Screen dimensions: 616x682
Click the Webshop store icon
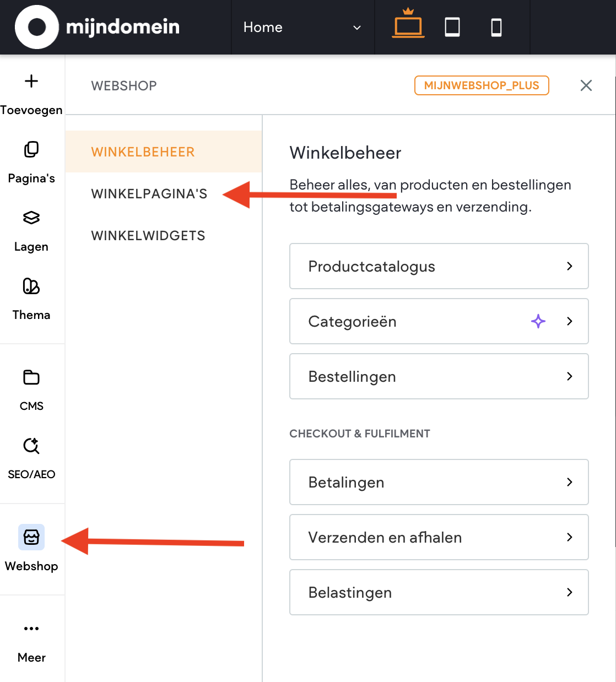31,537
